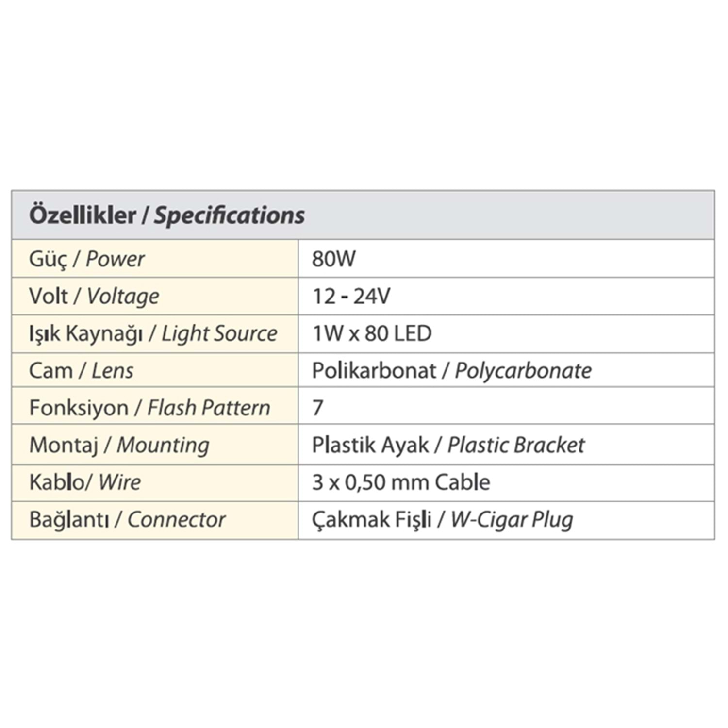Click the 3 x 0,50 mm Cable value
The height and width of the screenshot is (728, 728).
click(x=401, y=482)
